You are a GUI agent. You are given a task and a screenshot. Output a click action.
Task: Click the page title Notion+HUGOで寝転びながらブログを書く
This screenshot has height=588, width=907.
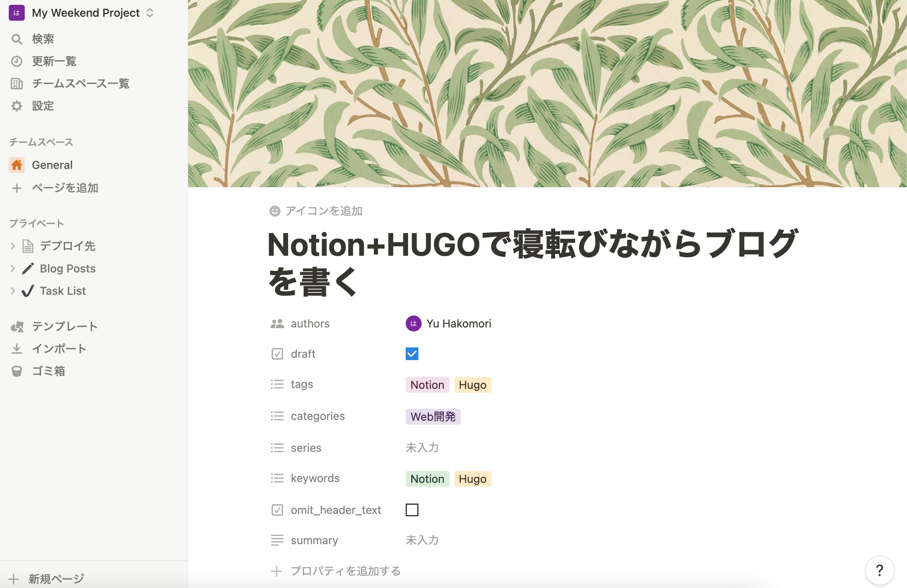point(533,263)
